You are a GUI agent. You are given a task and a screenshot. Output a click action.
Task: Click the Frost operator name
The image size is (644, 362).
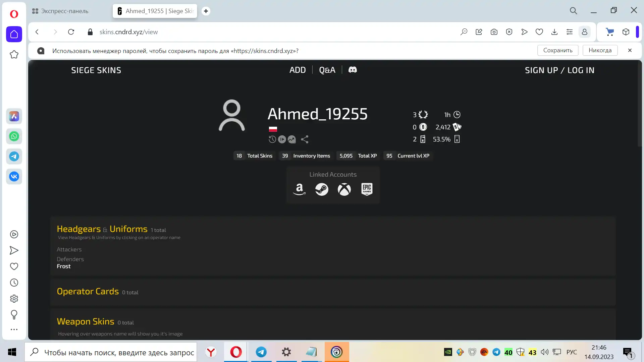(64, 266)
